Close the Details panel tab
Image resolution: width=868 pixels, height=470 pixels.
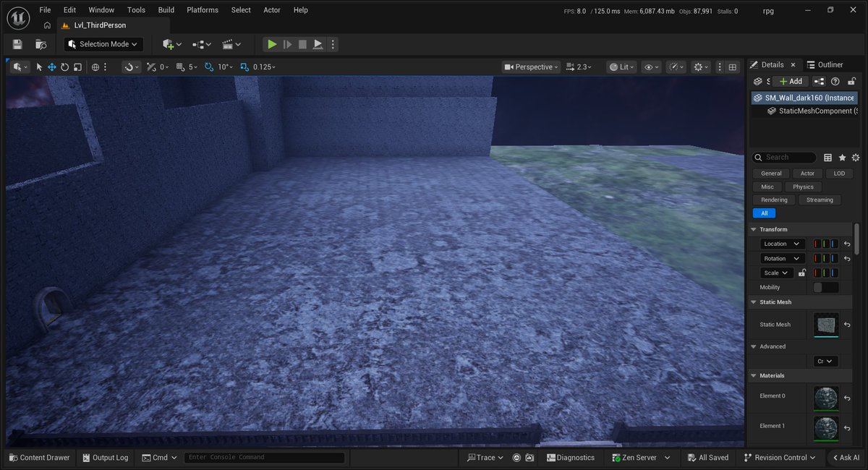(793, 64)
